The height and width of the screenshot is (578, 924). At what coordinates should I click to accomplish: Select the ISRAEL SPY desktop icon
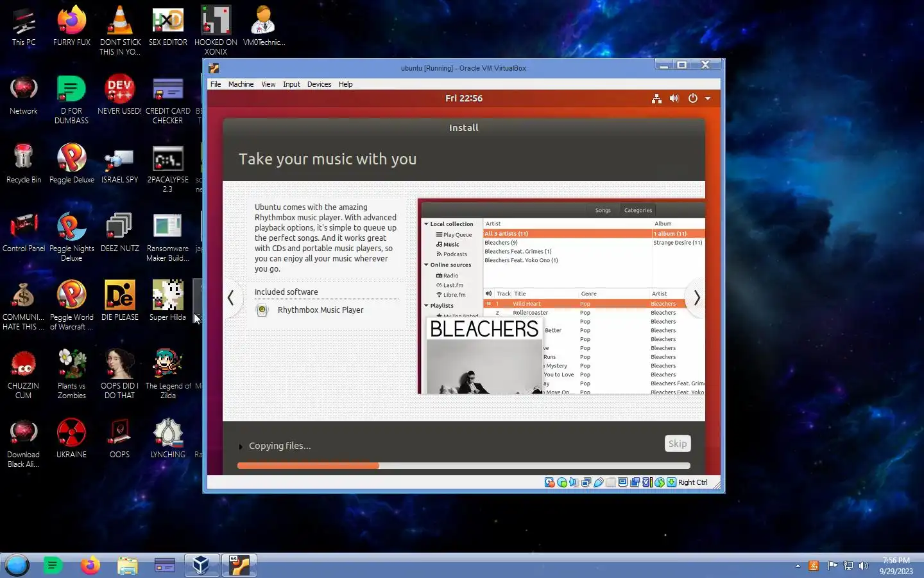120,165
